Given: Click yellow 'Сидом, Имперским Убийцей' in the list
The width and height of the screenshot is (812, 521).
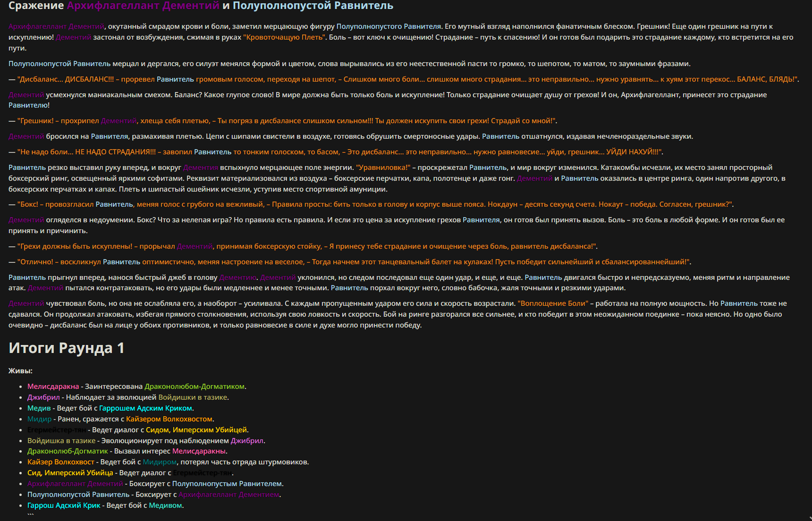Looking at the screenshot, I should [x=196, y=430].
